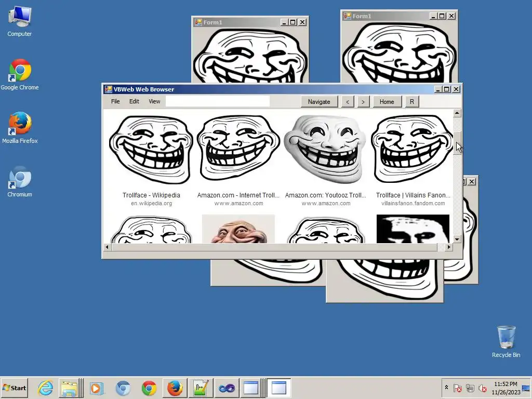Screen dimensions: 532x399
Task: Click the vertical scrollbar thumb
Action: [x=457, y=143]
